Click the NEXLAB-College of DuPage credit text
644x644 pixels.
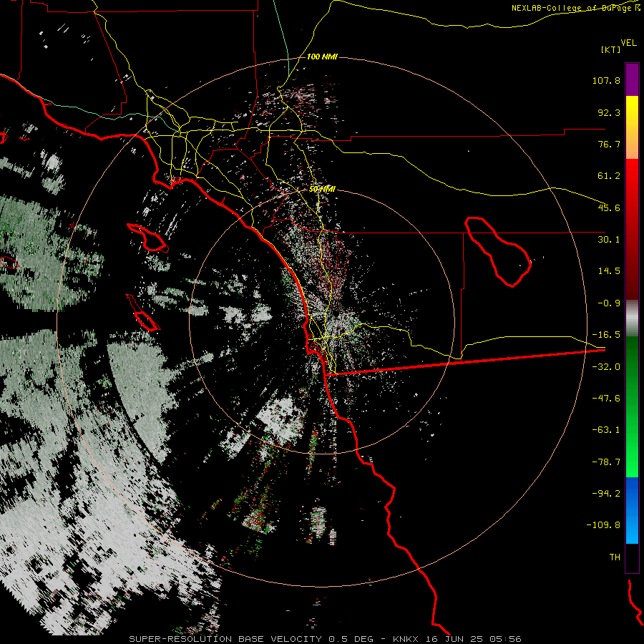pos(575,8)
